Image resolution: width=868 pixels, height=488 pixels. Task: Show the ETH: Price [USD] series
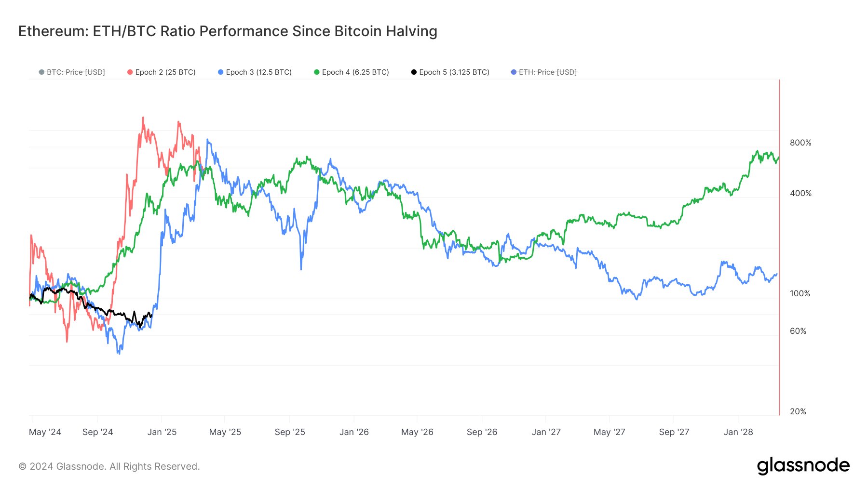tap(548, 72)
